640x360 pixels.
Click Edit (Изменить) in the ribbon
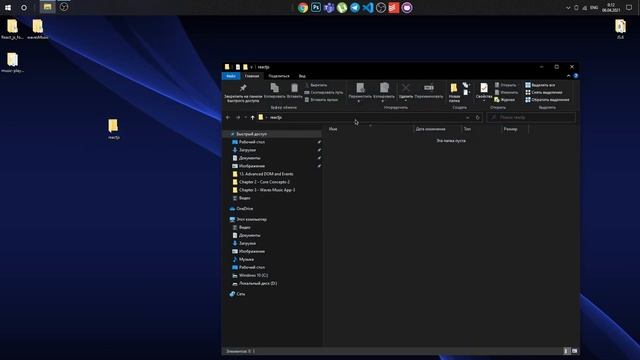(506, 92)
